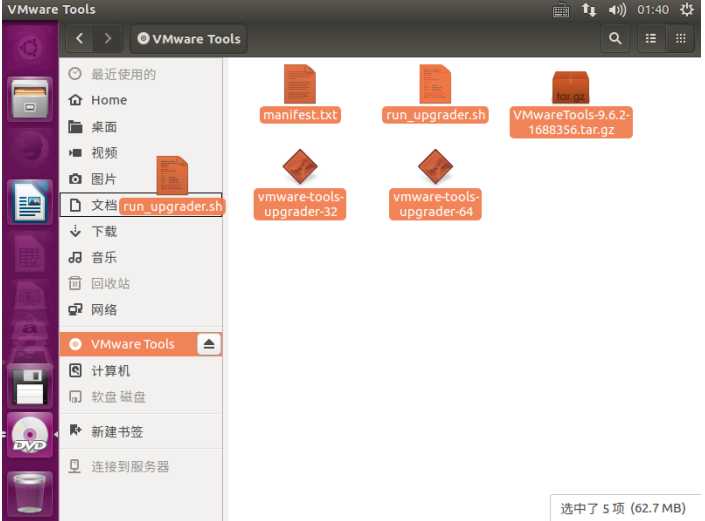
Task: Select the vmware-tools-upgrader-64 executable icon
Action: click(x=435, y=166)
